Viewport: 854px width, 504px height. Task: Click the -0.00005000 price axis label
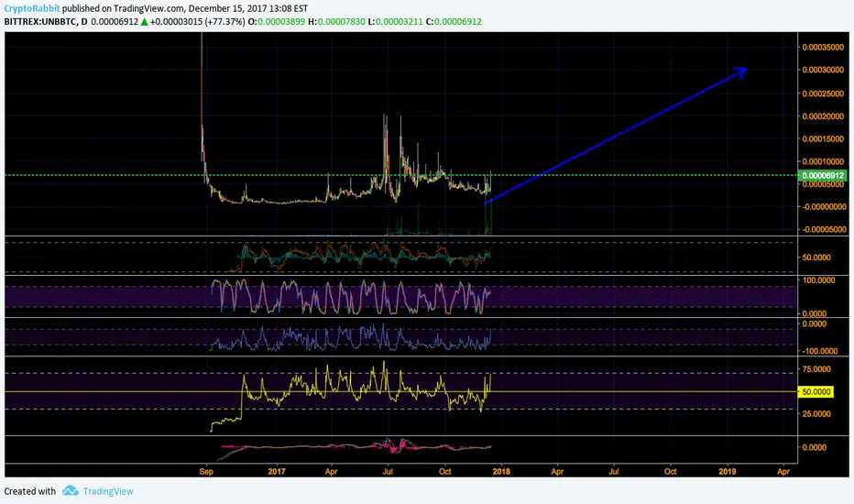pos(824,229)
